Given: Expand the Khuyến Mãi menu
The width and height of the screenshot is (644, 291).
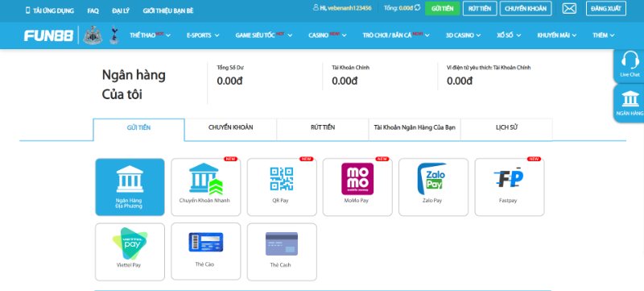Looking at the screenshot, I should [556, 35].
